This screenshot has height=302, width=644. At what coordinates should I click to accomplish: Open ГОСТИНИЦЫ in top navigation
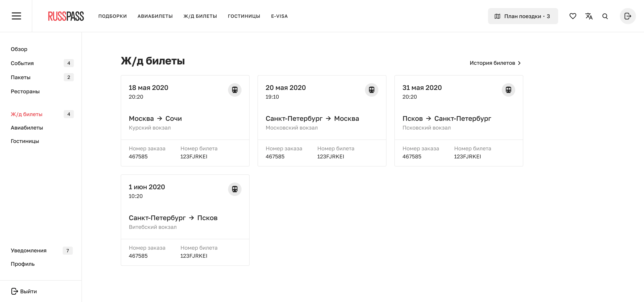click(244, 16)
